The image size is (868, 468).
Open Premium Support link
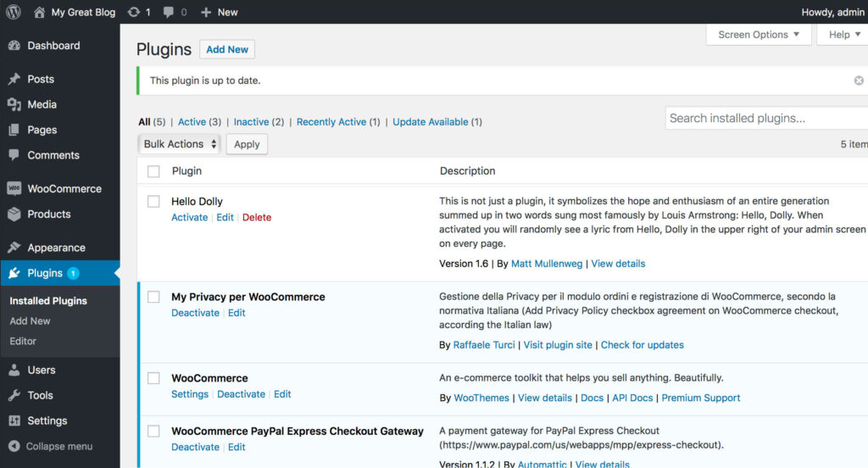pos(700,398)
